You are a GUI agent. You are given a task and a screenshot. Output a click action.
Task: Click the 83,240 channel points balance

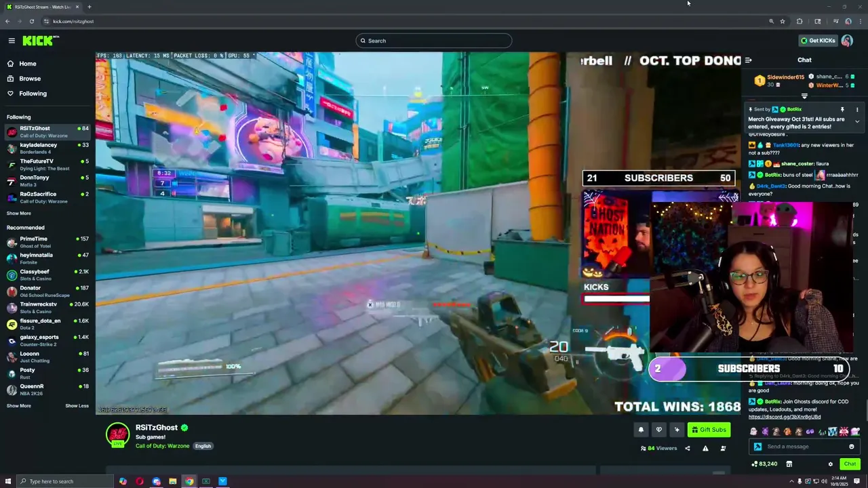[x=764, y=464]
